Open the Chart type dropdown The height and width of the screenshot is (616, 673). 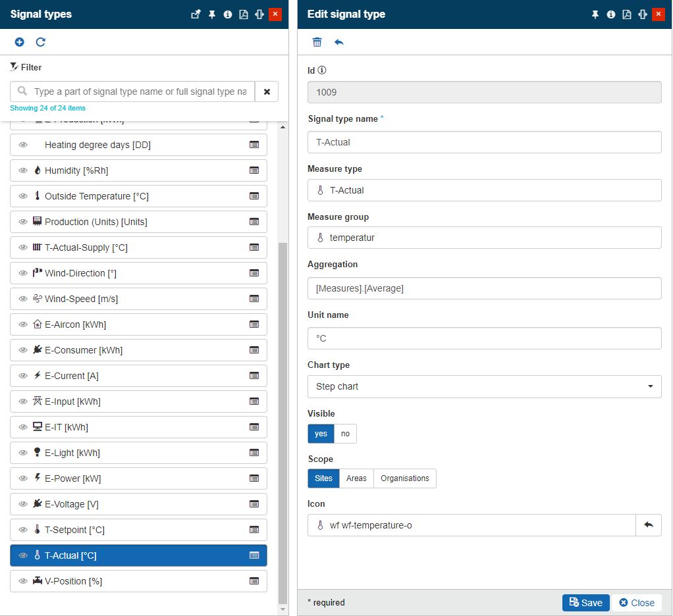pyautogui.click(x=484, y=386)
